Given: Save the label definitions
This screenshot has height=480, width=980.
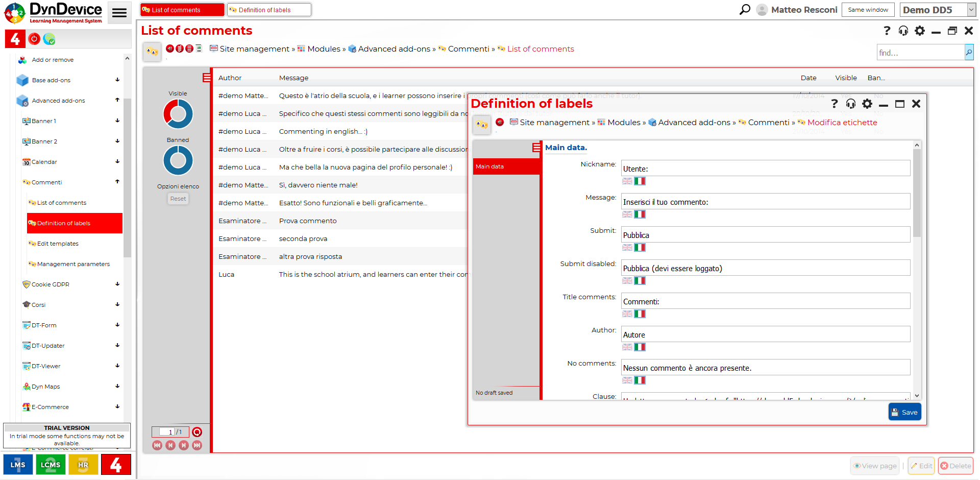Looking at the screenshot, I should click(904, 412).
